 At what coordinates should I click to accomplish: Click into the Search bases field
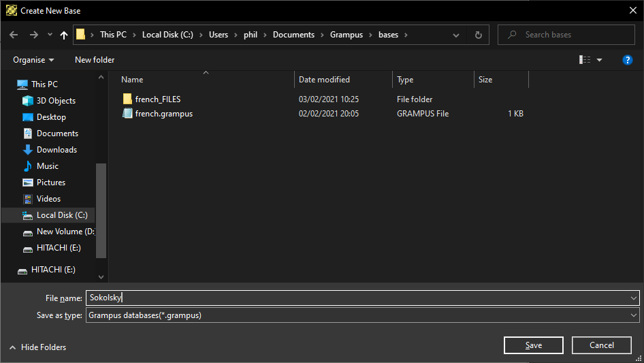(x=572, y=35)
